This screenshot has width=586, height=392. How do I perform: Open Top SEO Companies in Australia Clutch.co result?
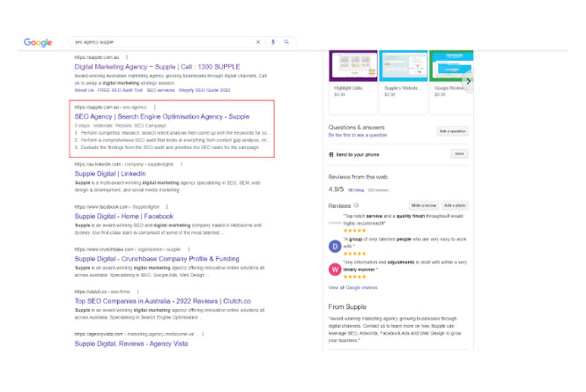point(162,301)
